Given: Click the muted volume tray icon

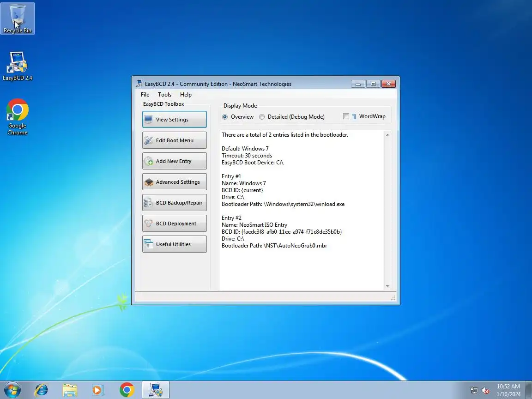Looking at the screenshot, I should coord(485,391).
